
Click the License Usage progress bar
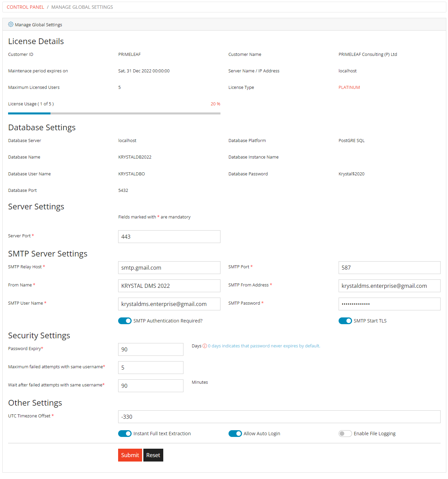point(114,113)
